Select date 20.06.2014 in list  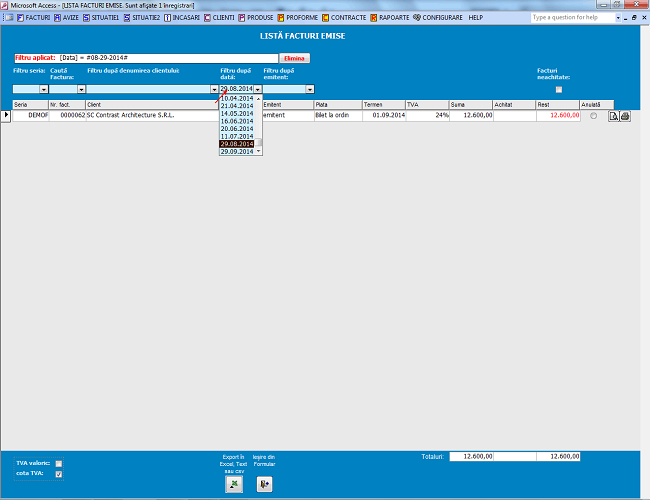click(237, 129)
